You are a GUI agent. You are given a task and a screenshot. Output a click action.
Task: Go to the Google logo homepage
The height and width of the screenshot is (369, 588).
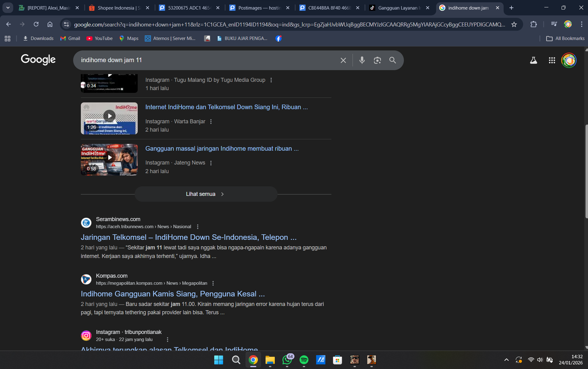click(38, 59)
